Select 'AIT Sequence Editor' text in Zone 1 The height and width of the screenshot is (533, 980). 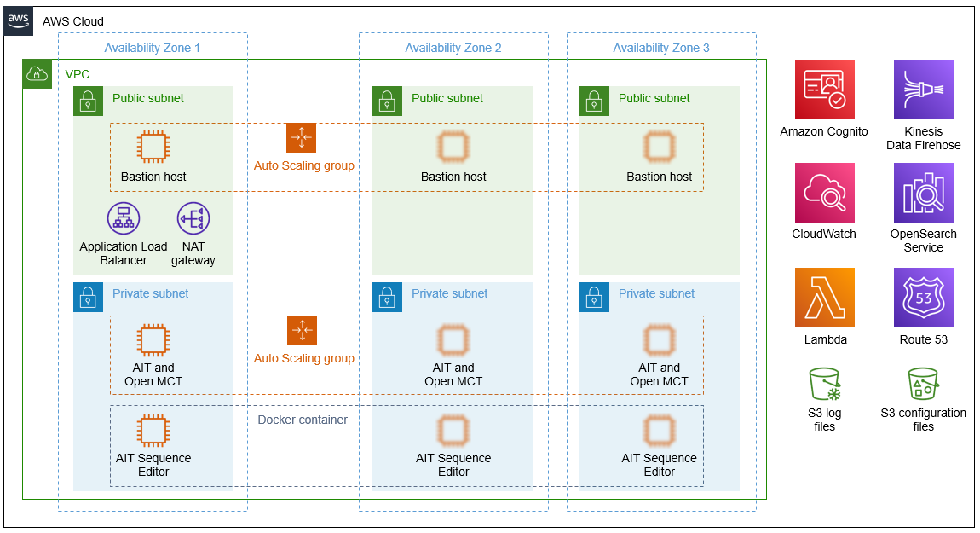coord(153,465)
